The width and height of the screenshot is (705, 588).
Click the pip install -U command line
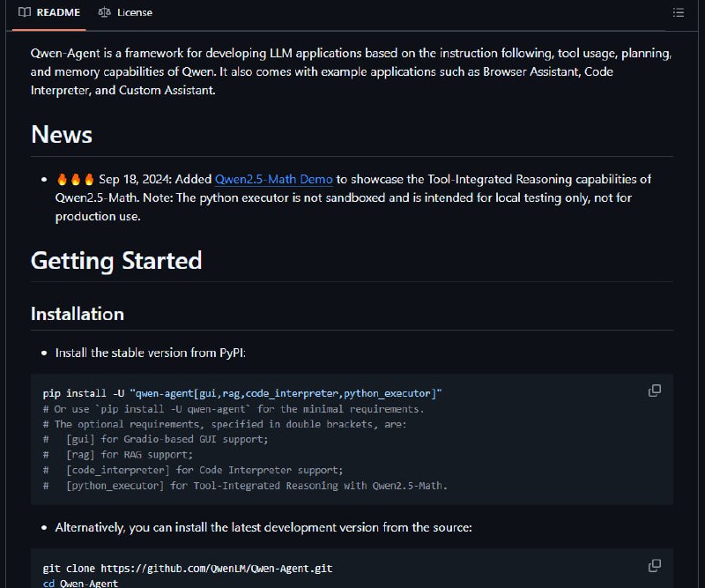(242, 393)
